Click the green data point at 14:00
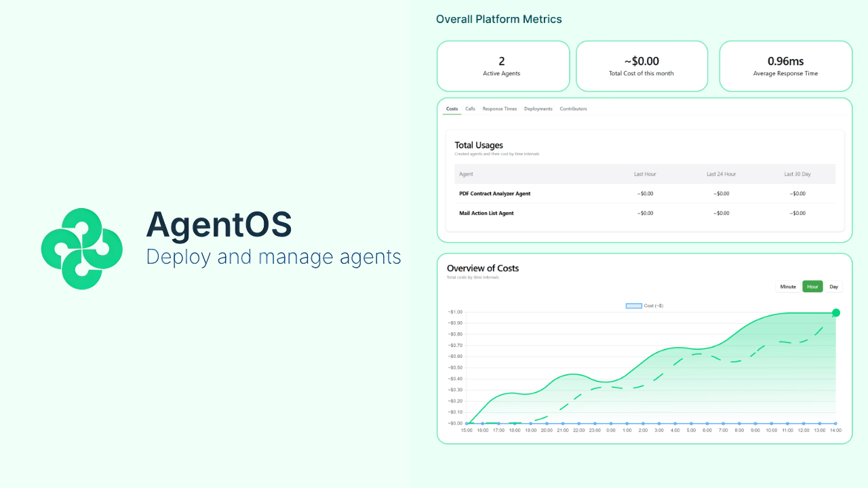The height and width of the screenshot is (488, 868). click(835, 312)
